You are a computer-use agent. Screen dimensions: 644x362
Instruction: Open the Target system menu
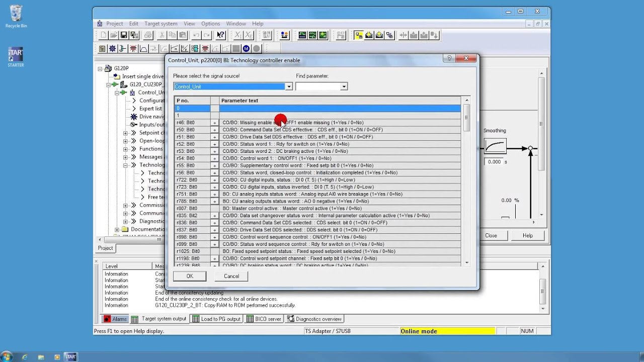tap(161, 24)
